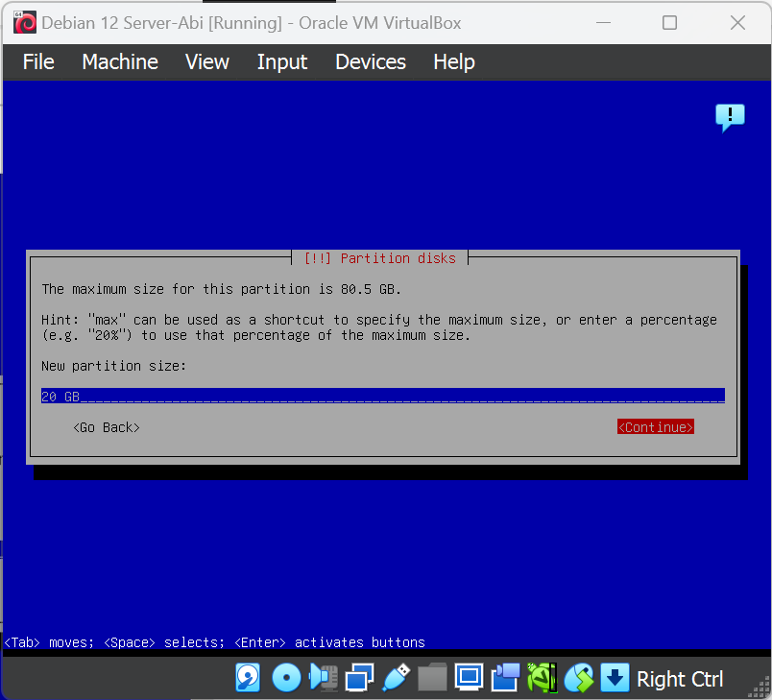Image resolution: width=772 pixels, height=700 pixels.
Task: Close the VirtualBox window
Action: click(737, 23)
